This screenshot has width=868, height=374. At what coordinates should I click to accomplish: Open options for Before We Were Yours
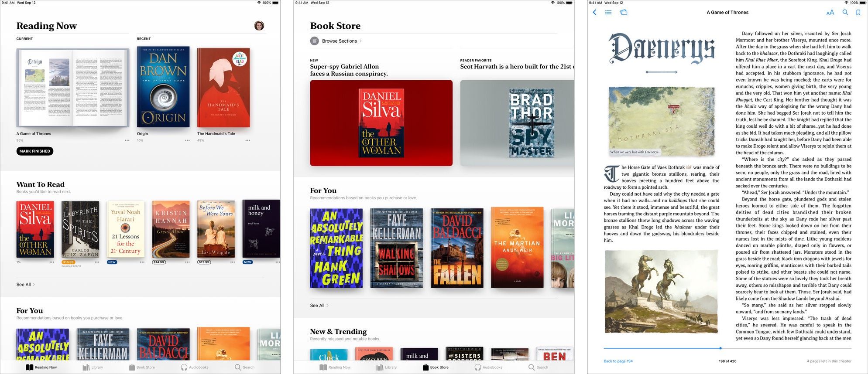coord(232,262)
